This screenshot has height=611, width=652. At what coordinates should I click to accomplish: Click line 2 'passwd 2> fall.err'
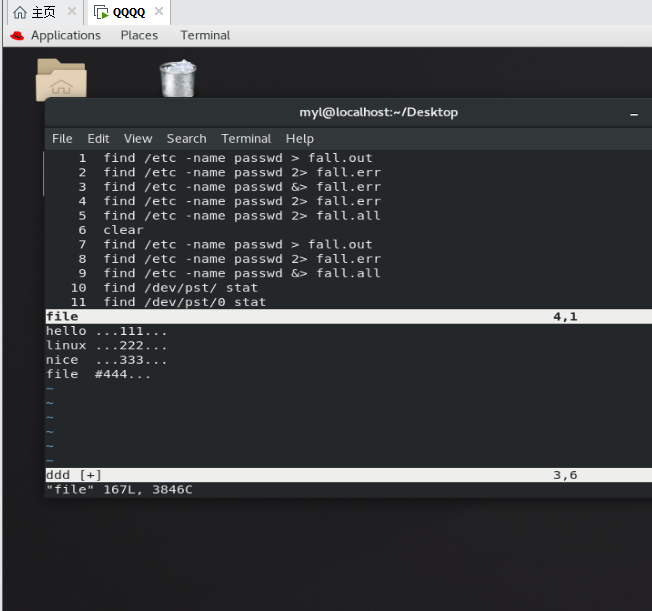click(x=307, y=173)
